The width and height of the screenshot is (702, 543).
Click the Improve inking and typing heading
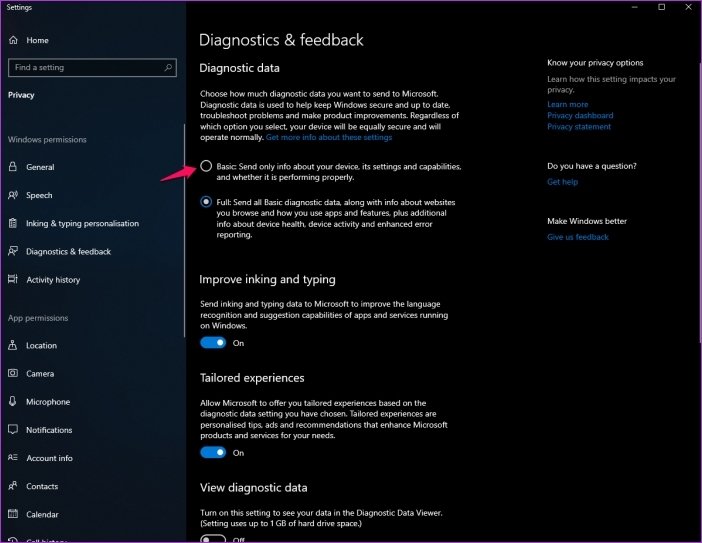coord(267,279)
